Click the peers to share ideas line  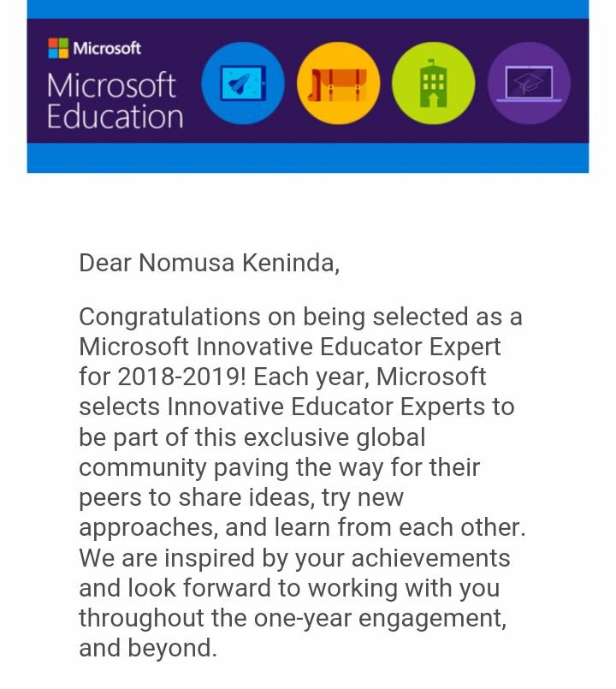click(241, 497)
